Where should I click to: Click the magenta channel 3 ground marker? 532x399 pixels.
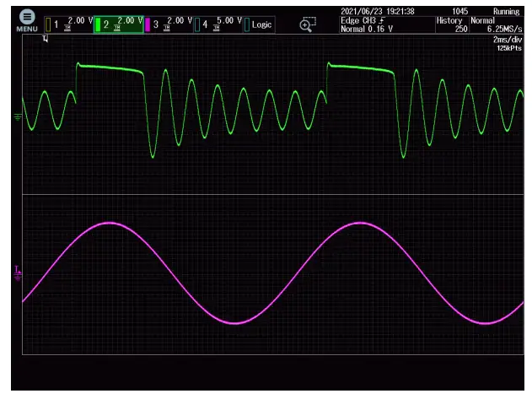[18, 278]
